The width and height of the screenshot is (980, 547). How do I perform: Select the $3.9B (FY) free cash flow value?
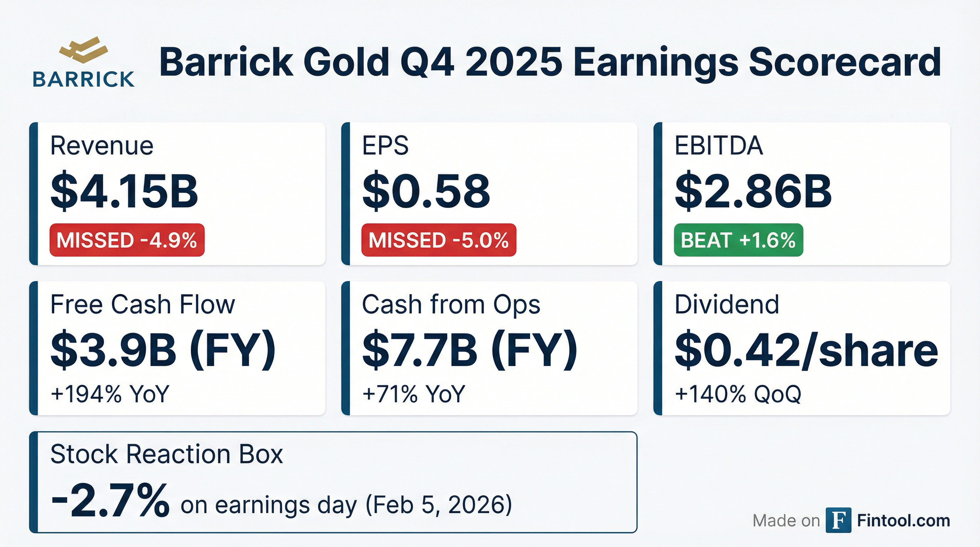pos(163,350)
